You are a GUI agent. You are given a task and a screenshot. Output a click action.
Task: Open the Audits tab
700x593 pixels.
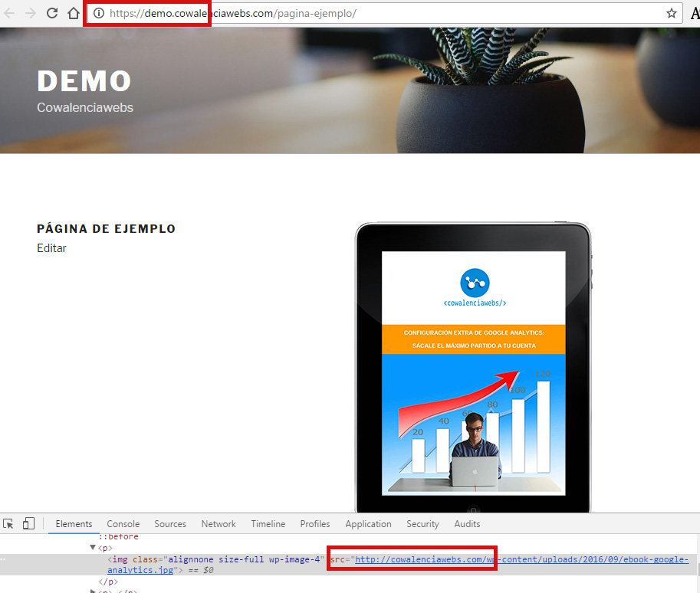pos(467,524)
